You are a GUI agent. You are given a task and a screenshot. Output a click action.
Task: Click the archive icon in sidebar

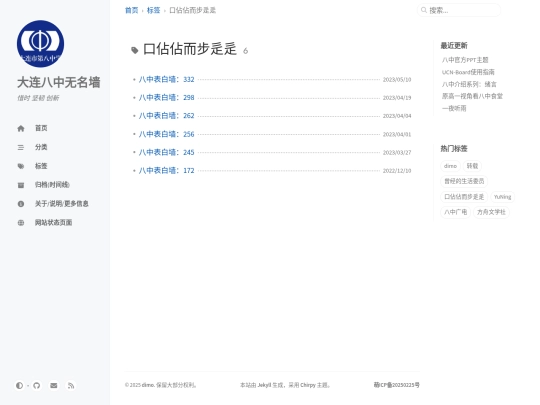(21, 185)
